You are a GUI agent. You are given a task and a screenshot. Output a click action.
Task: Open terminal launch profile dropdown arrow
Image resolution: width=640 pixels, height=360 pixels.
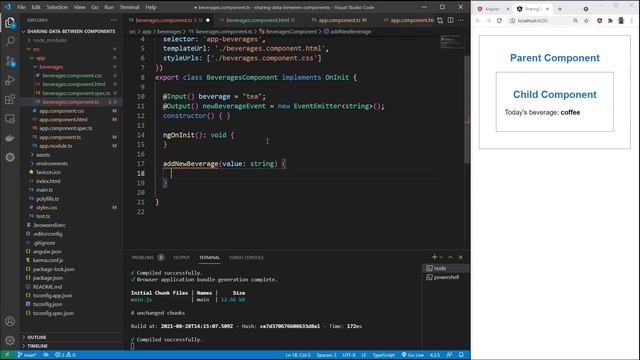pyautogui.click(x=441, y=257)
